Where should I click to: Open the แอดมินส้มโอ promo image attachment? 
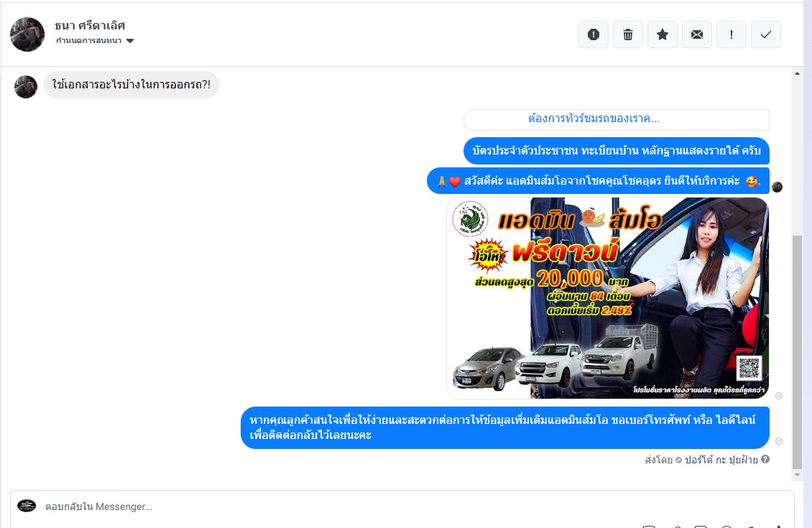click(x=607, y=298)
